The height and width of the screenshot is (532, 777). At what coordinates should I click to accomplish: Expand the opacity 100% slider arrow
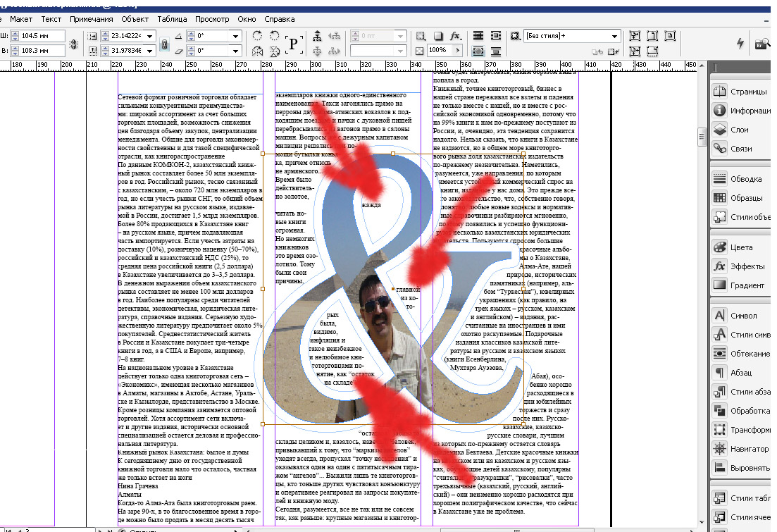pyautogui.click(x=458, y=50)
